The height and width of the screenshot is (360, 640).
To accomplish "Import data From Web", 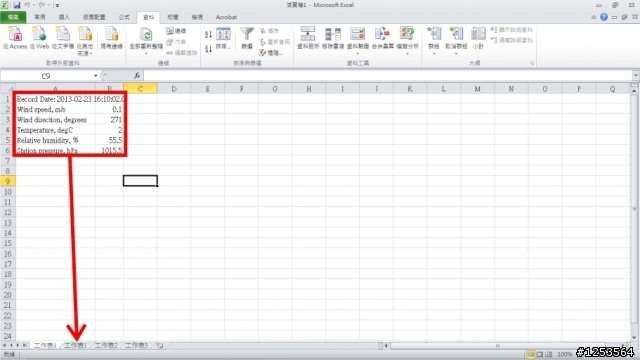I will point(39,38).
